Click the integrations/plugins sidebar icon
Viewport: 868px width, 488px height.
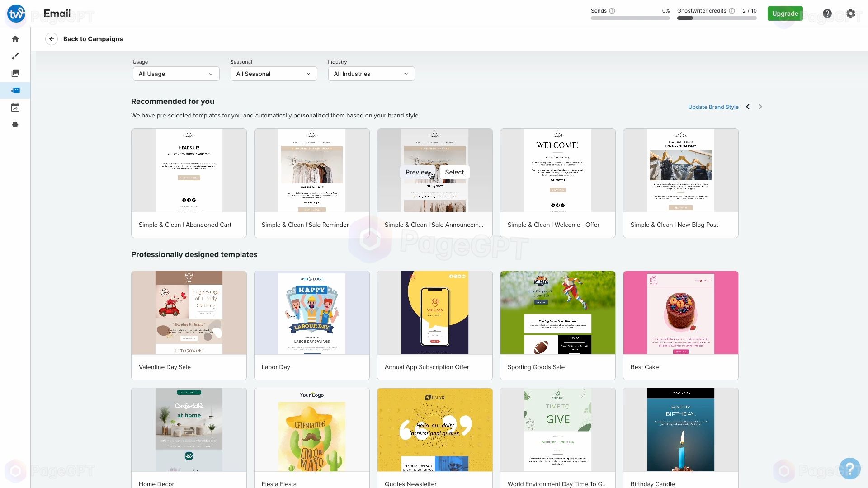(x=15, y=125)
